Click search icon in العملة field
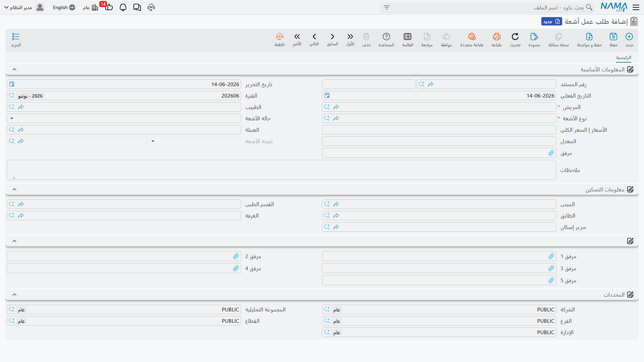Screen dimensions: 644x362 (12, 130)
